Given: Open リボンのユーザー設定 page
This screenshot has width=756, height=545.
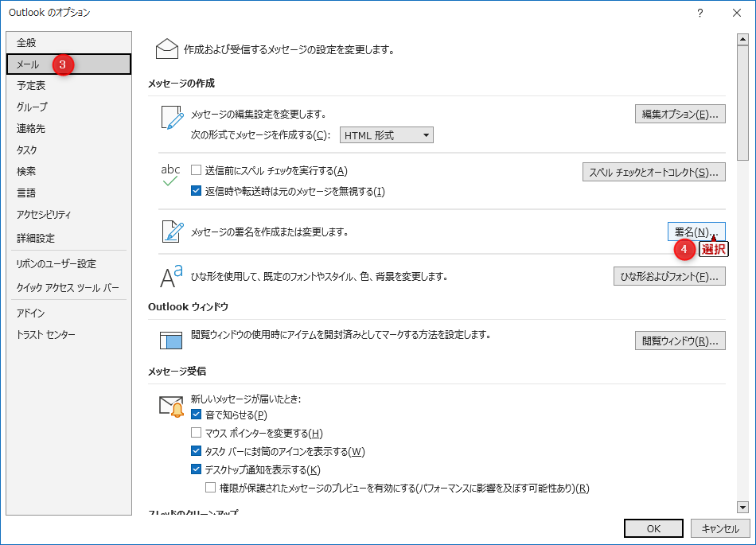Looking at the screenshot, I should coord(68,263).
